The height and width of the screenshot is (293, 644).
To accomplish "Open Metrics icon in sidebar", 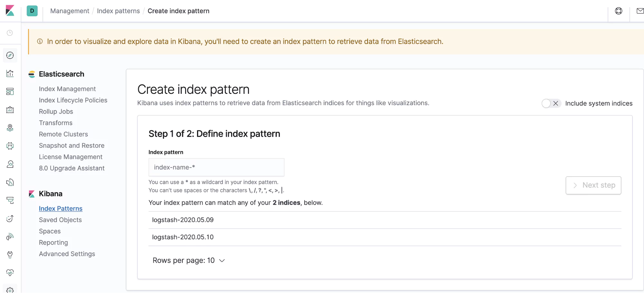I will coord(10,164).
